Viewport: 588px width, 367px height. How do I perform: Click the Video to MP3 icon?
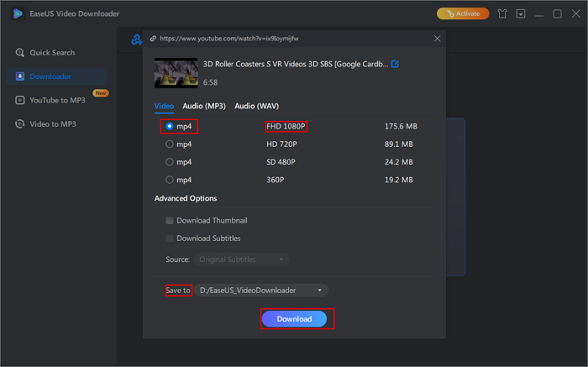click(20, 123)
